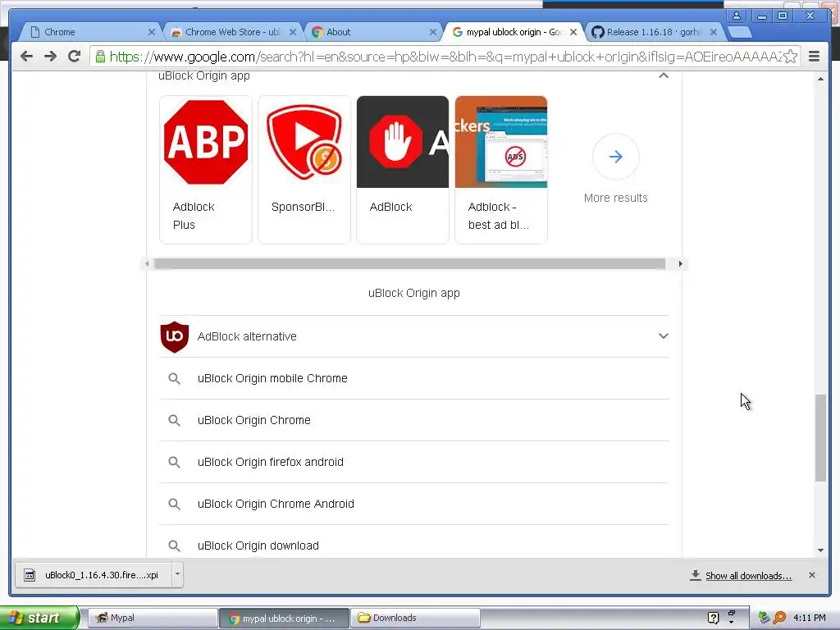Click the taskbar clock showing 4:11 PM

point(810,618)
